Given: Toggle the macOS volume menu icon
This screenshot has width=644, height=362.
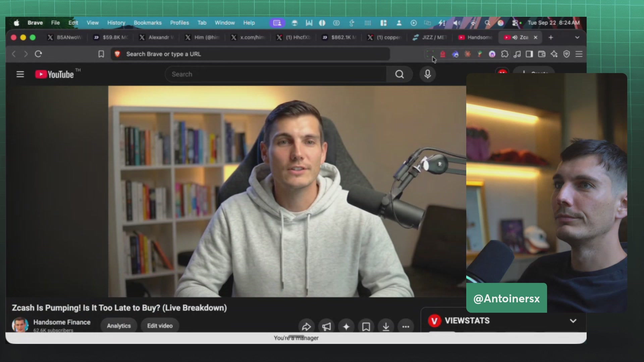Looking at the screenshot, I should tap(457, 23).
